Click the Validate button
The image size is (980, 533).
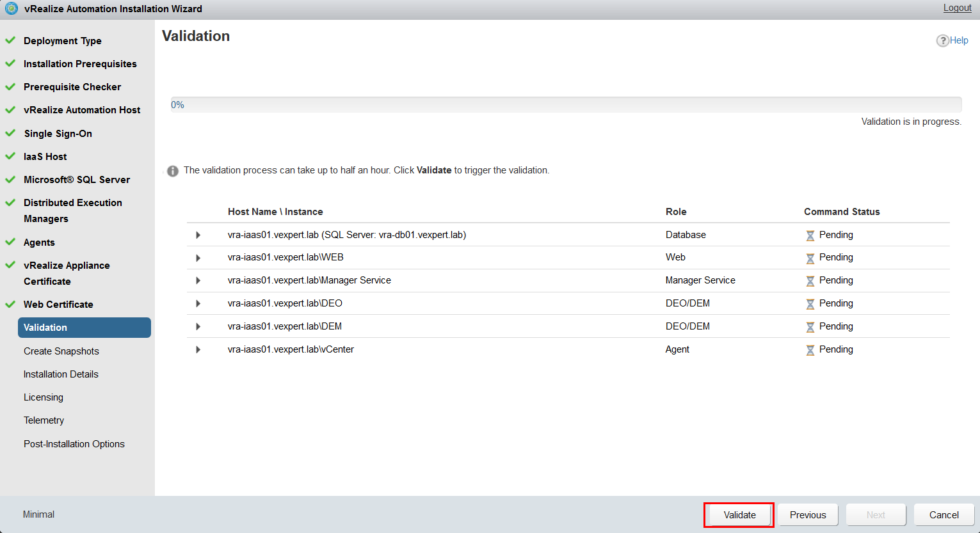pos(739,515)
